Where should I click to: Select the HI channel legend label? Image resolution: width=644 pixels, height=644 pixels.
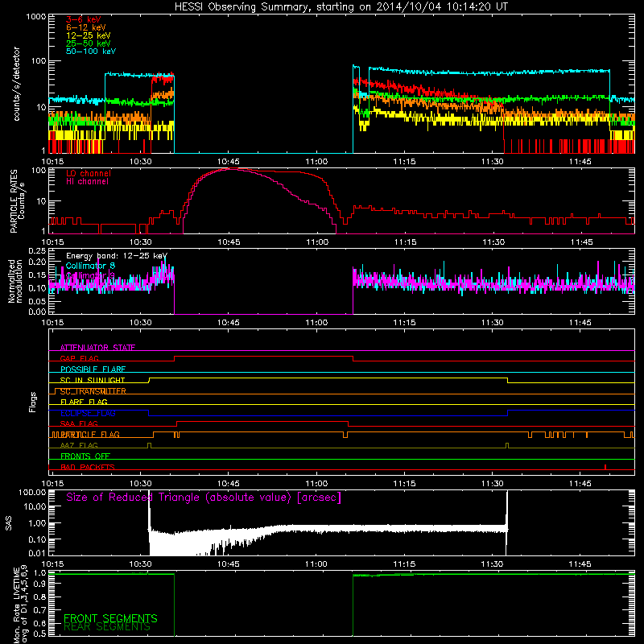click(88, 182)
